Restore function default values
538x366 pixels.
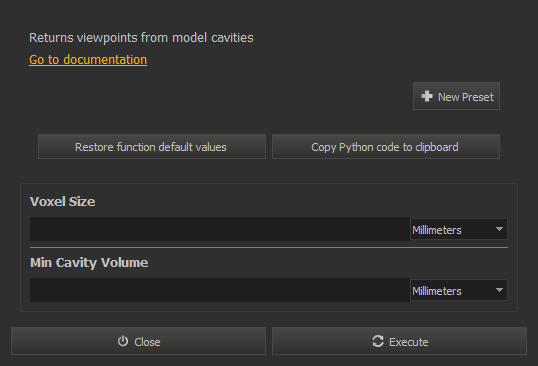[152, 147]
